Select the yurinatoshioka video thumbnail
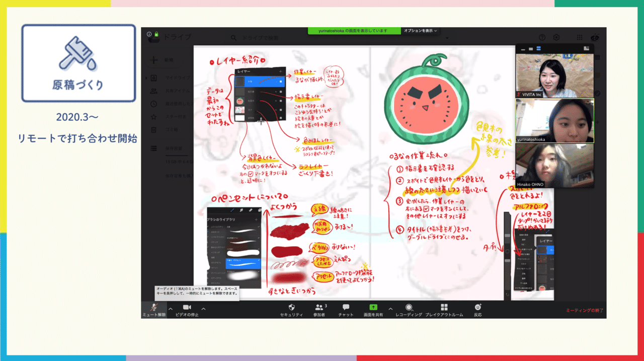Viewport: 644px width, 361px height. pyautogui.click(x=554, y=120)
